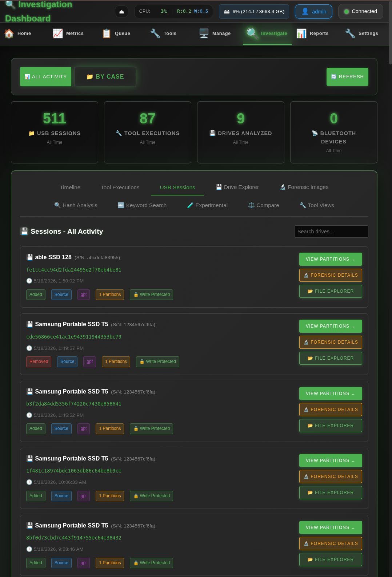Viewport: 392px width, 577px height.
Task: View partitions for session cde56866ce41
Action: click(x=331, y=326)
